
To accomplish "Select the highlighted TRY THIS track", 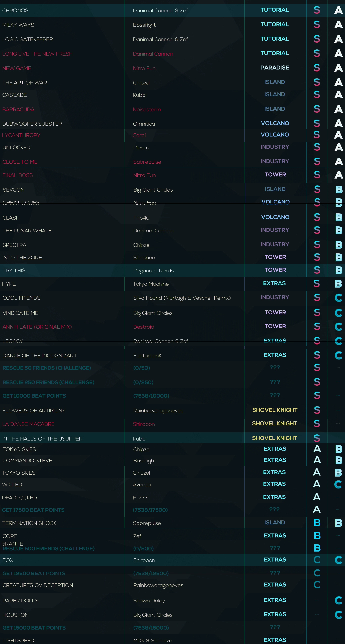I will (14, 270).
